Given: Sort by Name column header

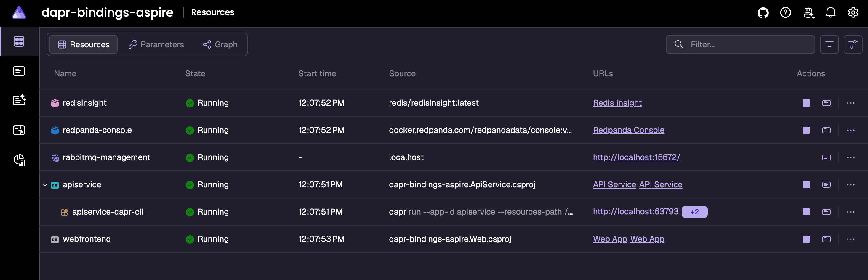Looking at the screenshot, I should coord(65,74).
